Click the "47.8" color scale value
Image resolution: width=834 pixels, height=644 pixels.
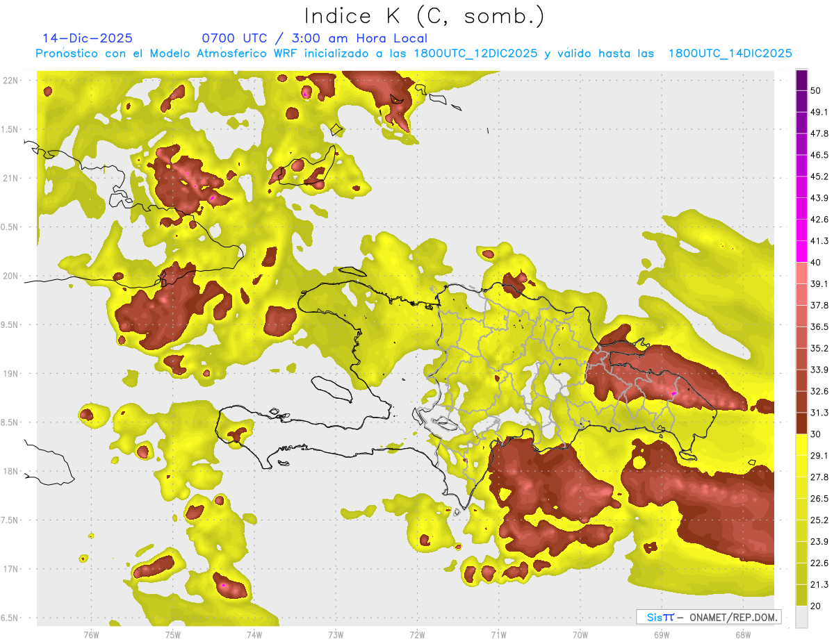coord(819,133)
